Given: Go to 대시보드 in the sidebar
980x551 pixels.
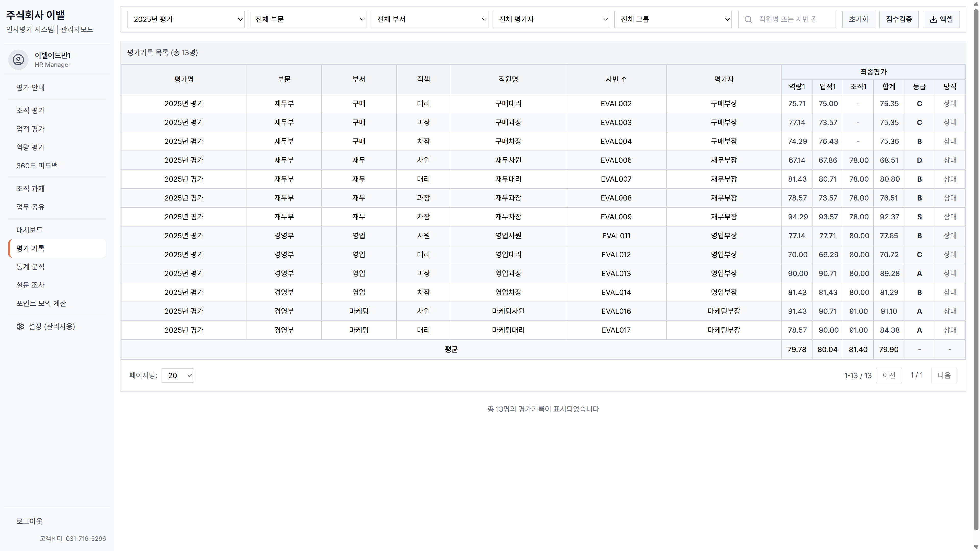Looking at the screenshot, I should click(29, 230).
